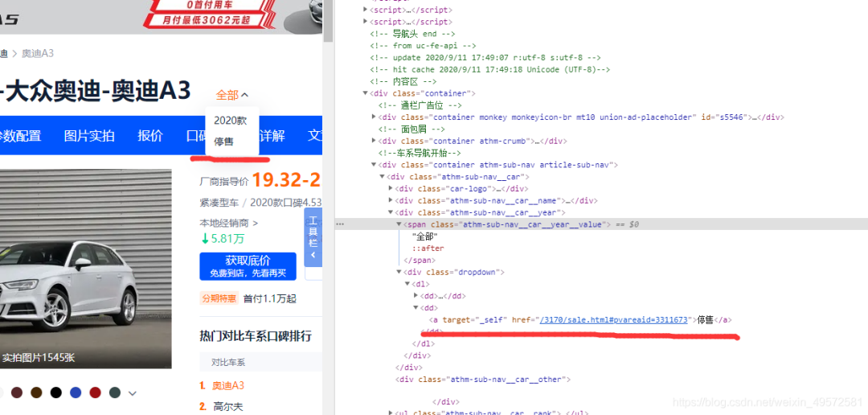Click the green 5.81万 price drop
The width and height of the screenshot is (868, 415).
[223, 239]
